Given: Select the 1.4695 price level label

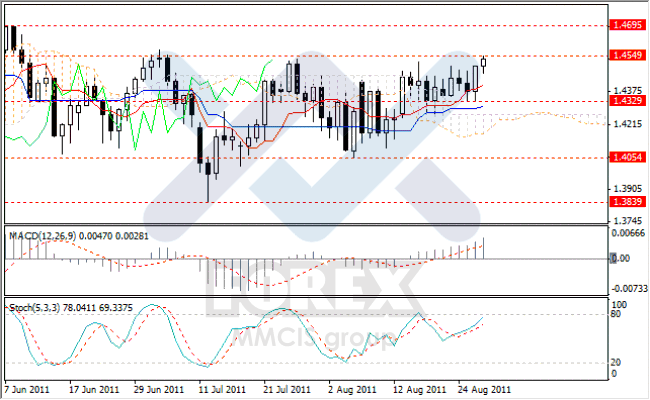Looking at the screenshot, I should coord(628,25).
